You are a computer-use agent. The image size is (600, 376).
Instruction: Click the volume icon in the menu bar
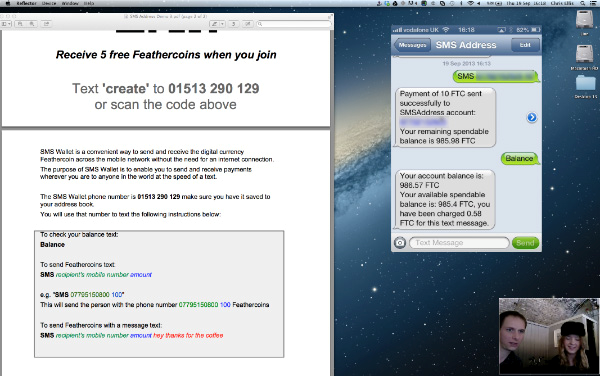click(x=479, y=3)
